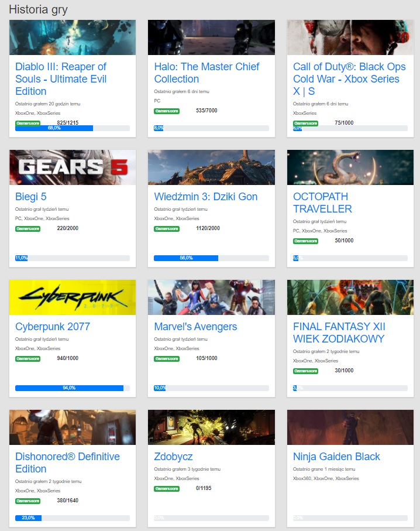Click the 'PC' platform label under Halo
420x531 pixels.
click(157, 101)
